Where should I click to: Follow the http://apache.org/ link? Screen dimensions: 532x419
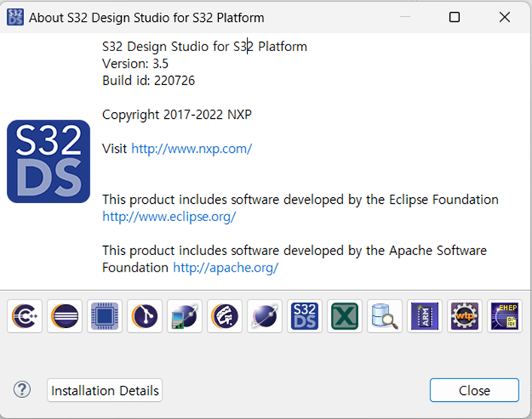tap(226, 268)
